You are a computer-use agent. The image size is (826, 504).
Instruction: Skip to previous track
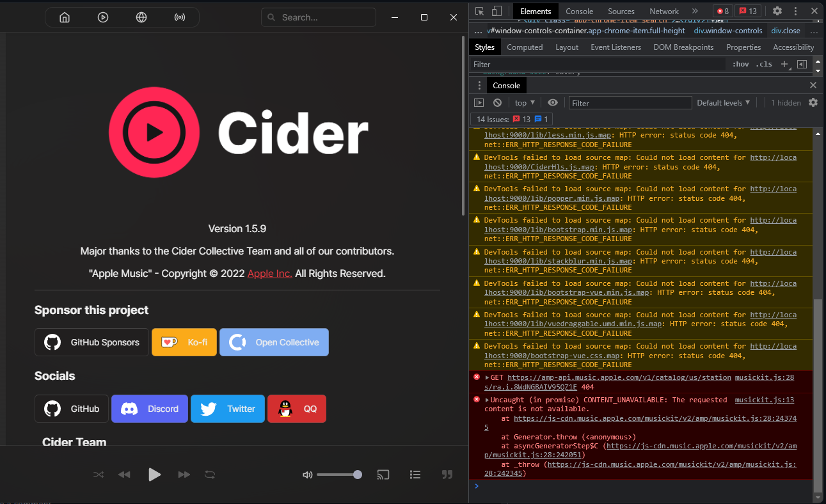click(x=125, y=475)
